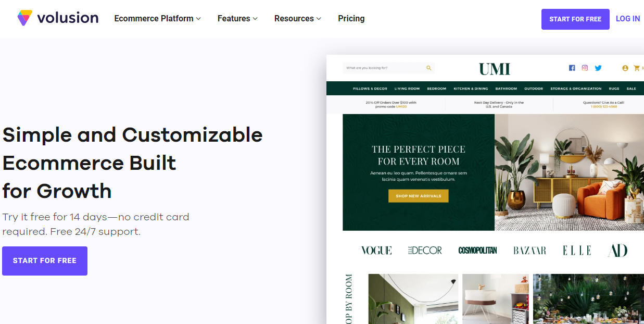Select Pricing in the navigation bar
The image size is (644, 324).
pos(351,18)
